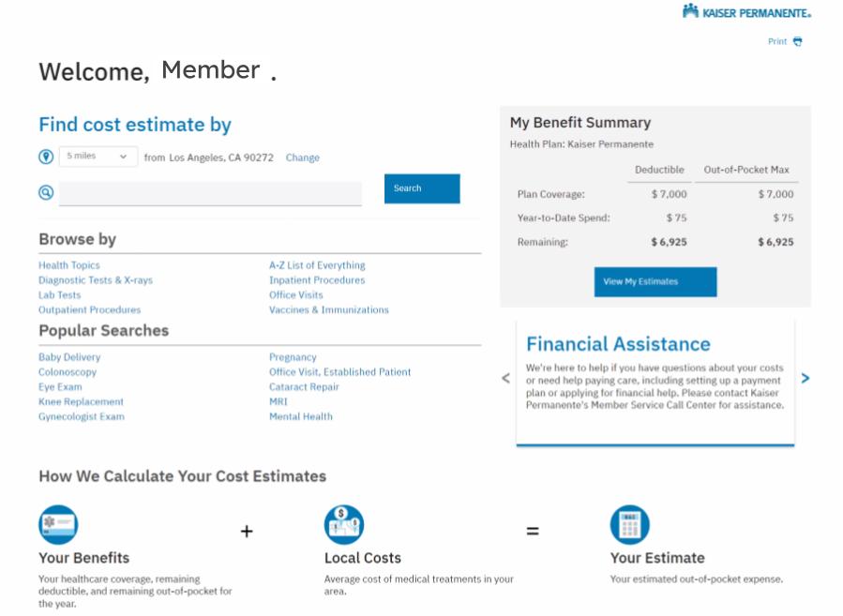Image resolution: width=843 pixels, height=616 pixels.
Task: Click the blue Search button
Action: (x=422, y=188)
